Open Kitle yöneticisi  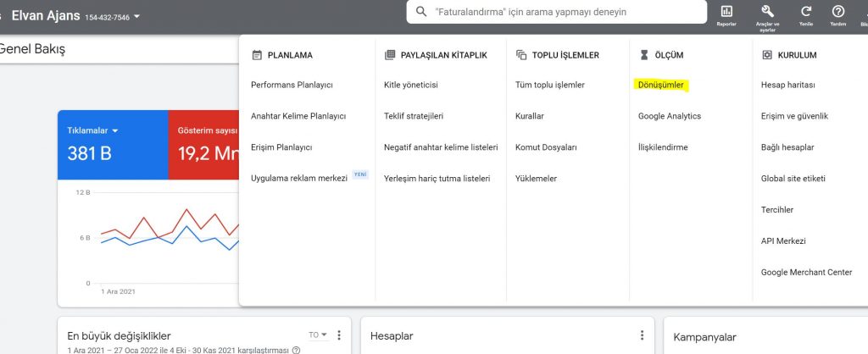411,86
